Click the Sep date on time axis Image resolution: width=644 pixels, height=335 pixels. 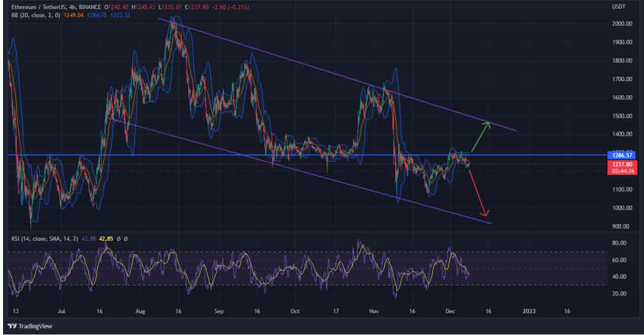(x=219, y=311)
